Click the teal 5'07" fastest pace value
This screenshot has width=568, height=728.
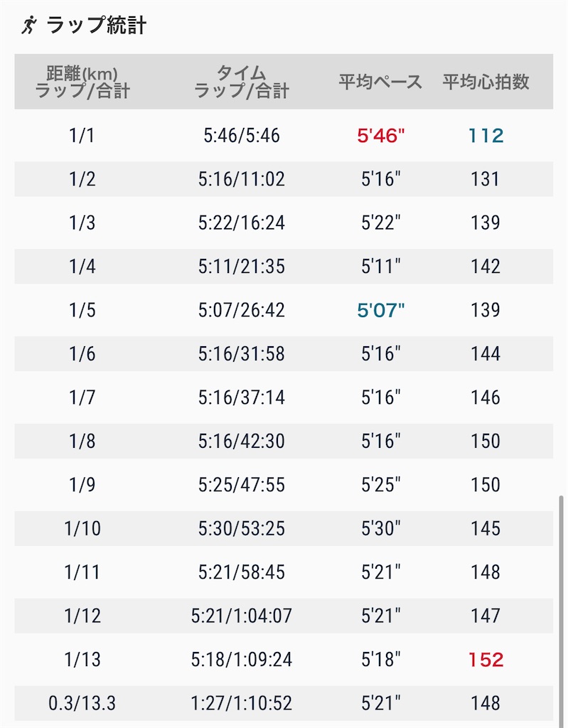pyautogui.click(x=380, y=310)
